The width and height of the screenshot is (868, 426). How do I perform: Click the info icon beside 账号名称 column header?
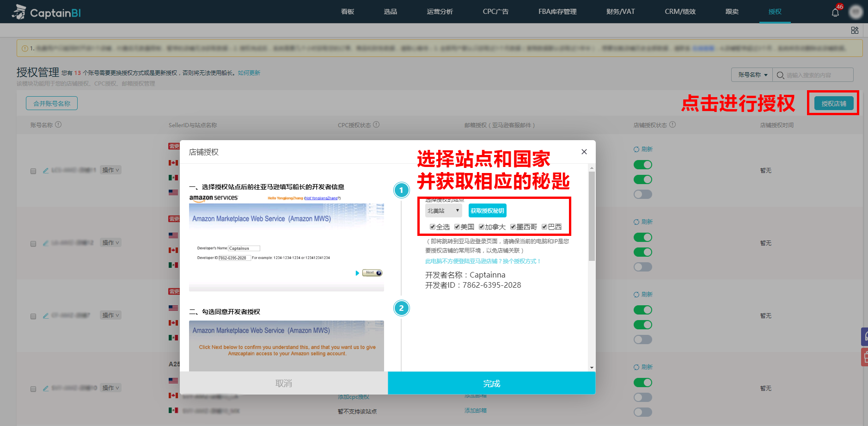[x=58, y=124]
